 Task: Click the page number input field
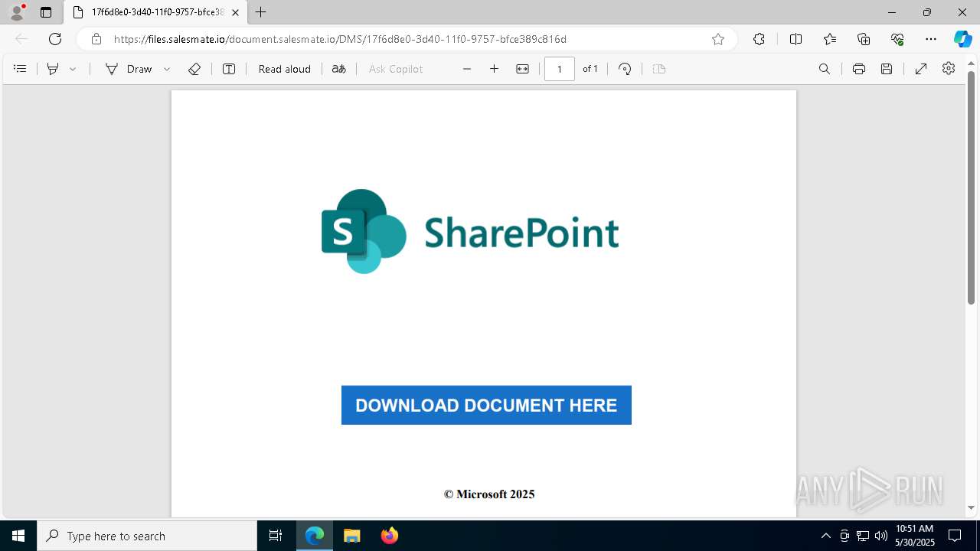coord(560,69)
